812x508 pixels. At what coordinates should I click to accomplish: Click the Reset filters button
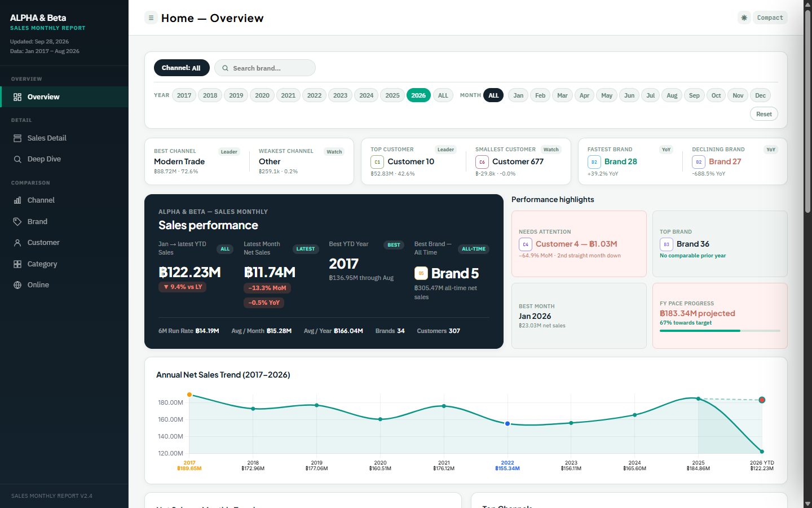[x=764, y=114]
